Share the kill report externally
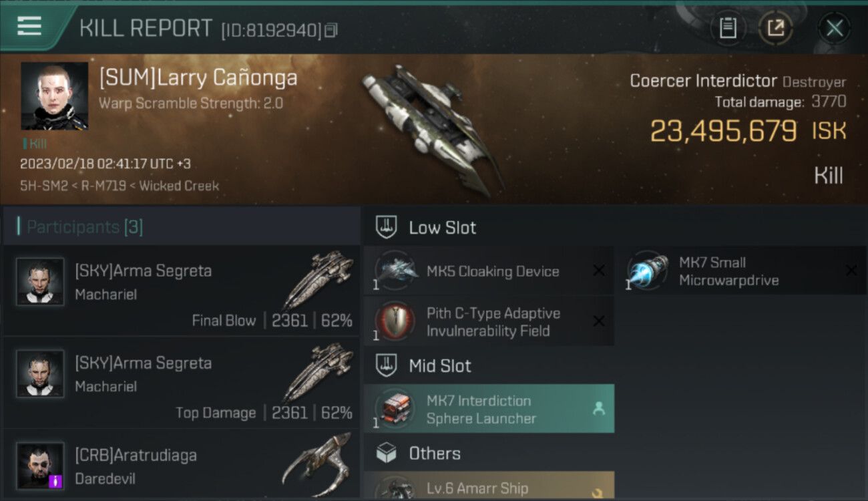This screenshot has height=501, width=868. pyautogui.click(x=775, y=28)
